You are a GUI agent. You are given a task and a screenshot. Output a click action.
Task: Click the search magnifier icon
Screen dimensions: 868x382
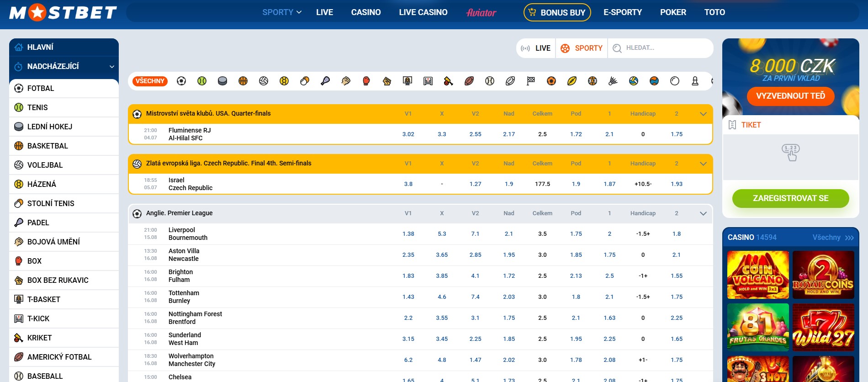pos(617,48)
